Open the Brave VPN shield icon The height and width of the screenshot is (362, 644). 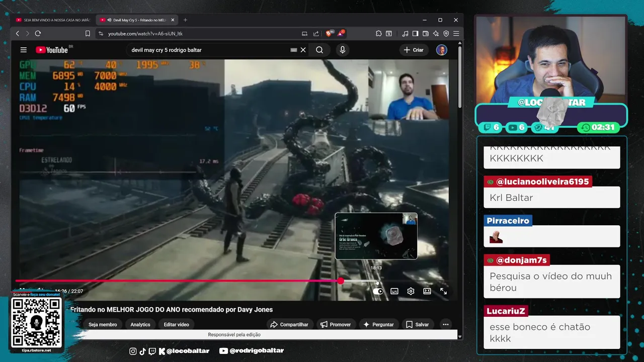[446, 34]
